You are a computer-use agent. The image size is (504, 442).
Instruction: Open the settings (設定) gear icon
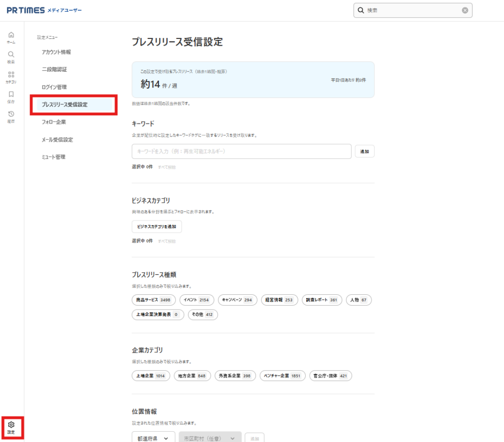pos(11,428)
